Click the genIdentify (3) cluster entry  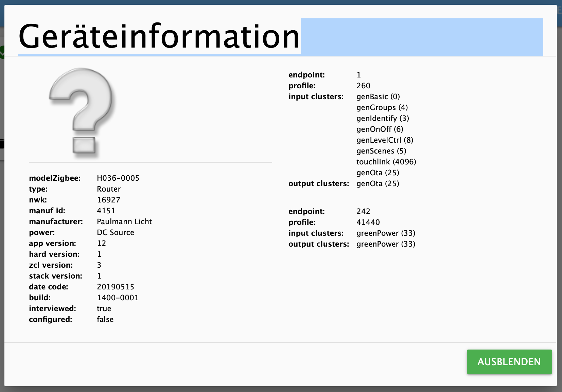[383, 118]
